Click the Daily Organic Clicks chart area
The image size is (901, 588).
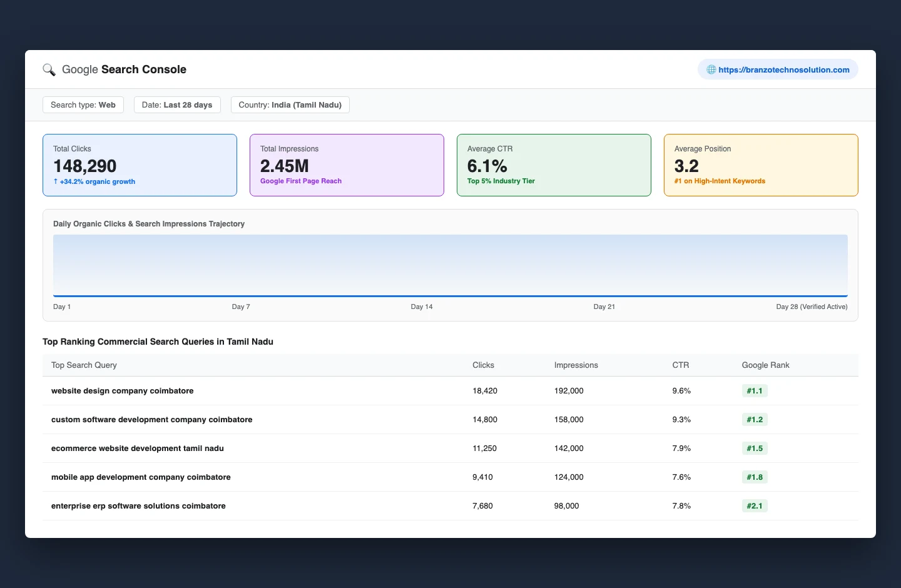(x=450, y=266)
